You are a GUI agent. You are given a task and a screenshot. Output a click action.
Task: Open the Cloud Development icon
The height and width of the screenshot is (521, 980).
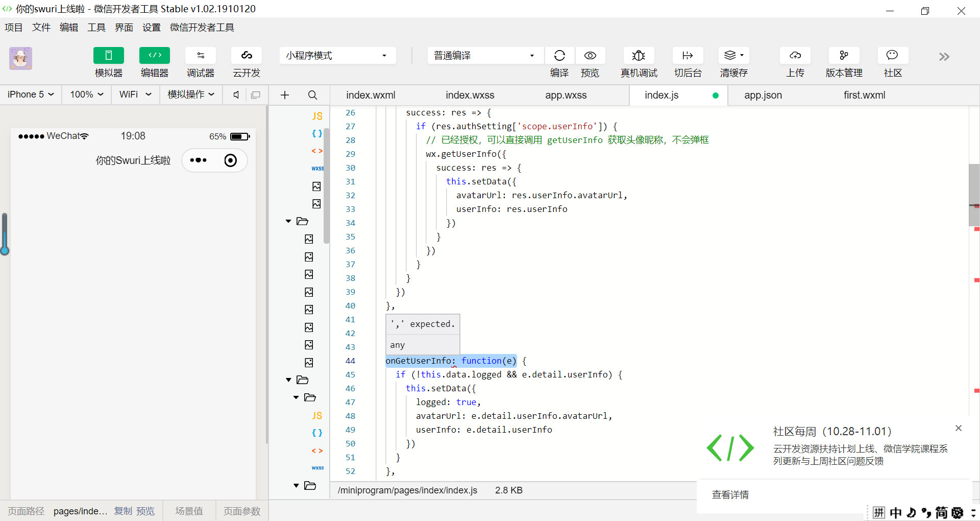[247, 56]
